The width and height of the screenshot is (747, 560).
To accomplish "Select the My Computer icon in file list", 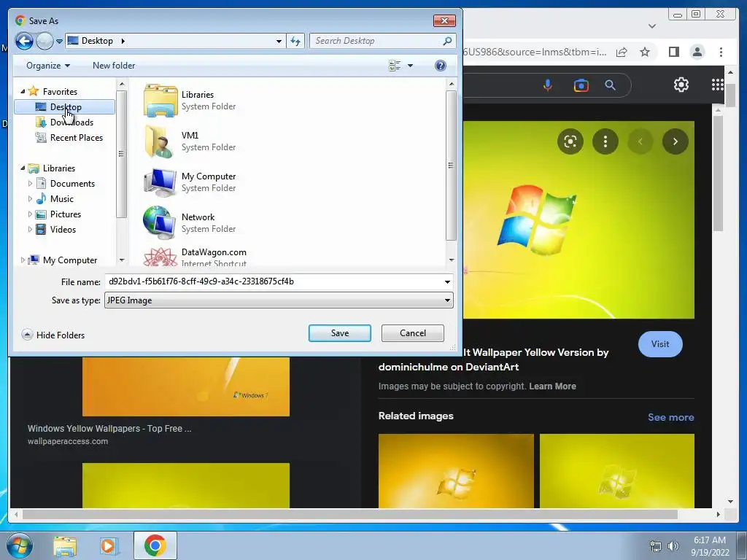I will coord(160,182).
